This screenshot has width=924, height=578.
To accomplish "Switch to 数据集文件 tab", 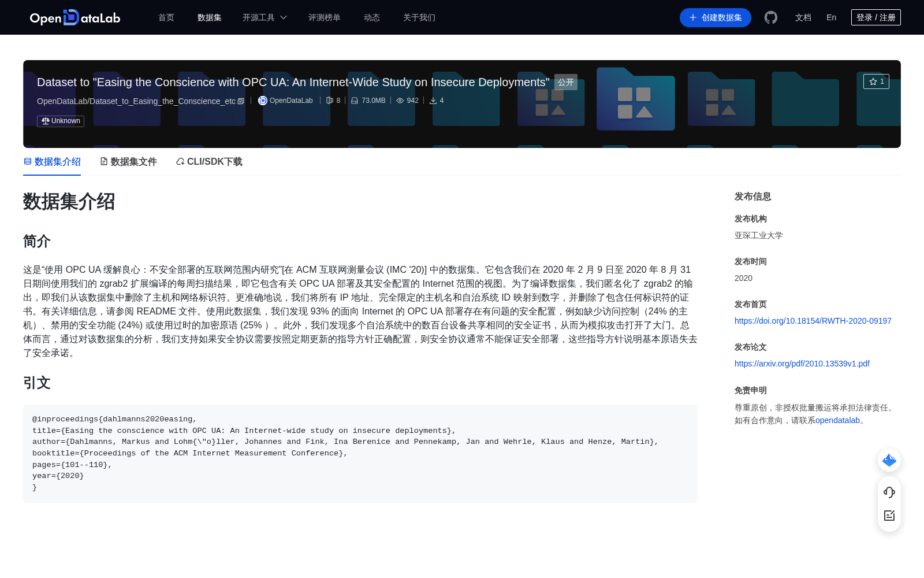I will click(x=128, y=162).
